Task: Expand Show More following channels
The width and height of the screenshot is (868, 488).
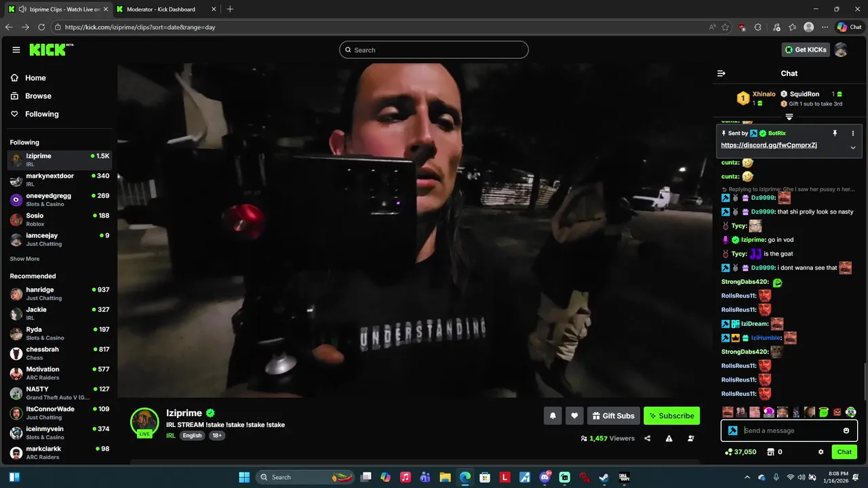Action: (x=24, y=259)
